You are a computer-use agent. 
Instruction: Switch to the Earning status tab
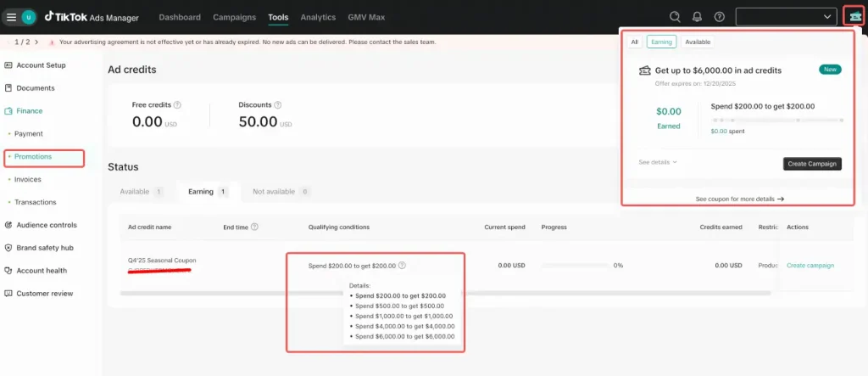click(209, 191)
